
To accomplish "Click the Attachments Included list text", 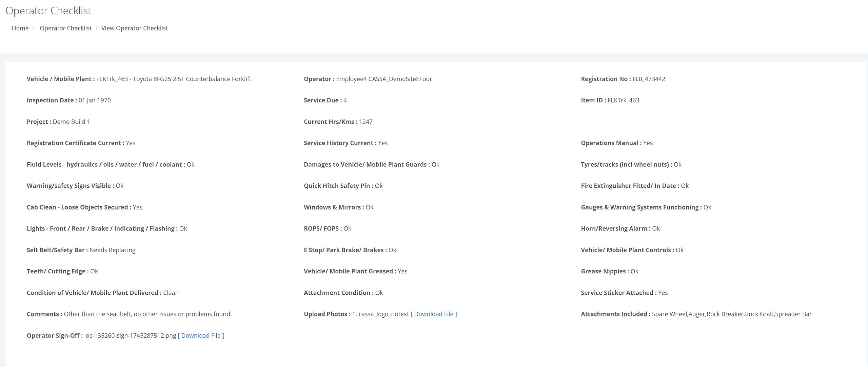I will click(x=731, y=314).
